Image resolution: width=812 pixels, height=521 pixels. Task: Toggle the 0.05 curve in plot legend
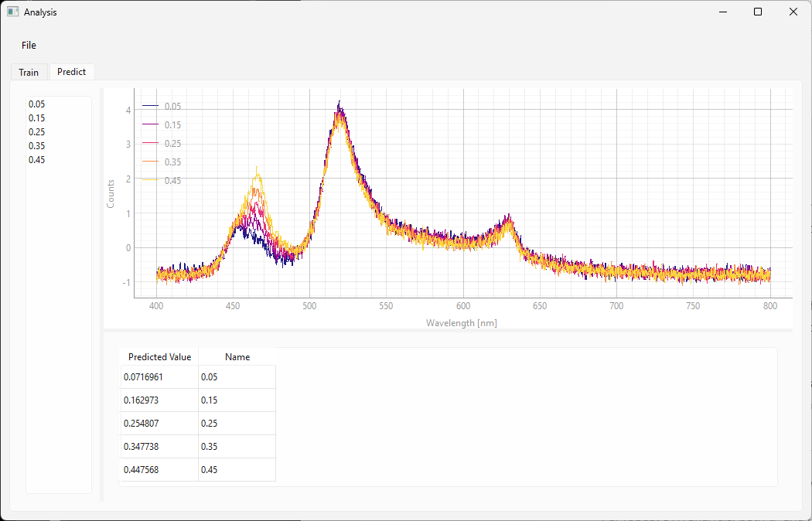[x=172, y=107]
